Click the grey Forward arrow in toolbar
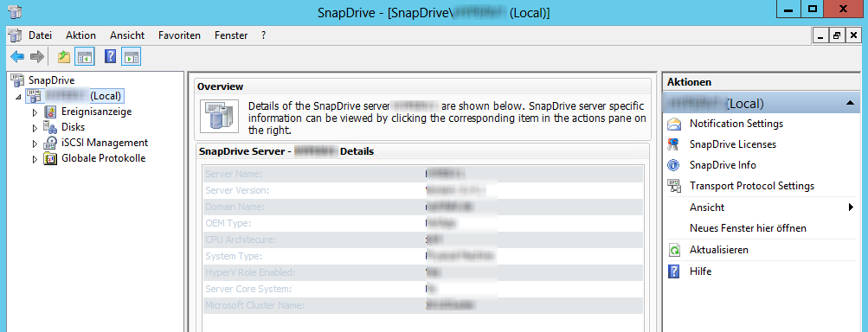 click(x=36, y=56)
